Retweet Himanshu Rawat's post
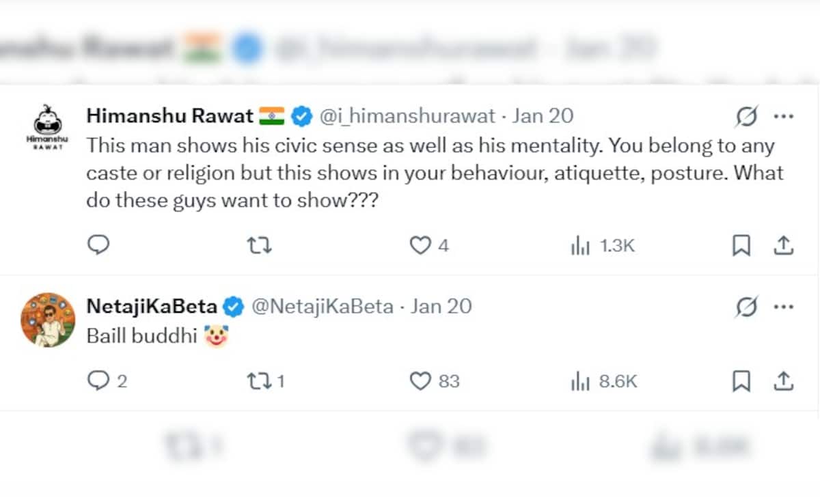Viewport: 820px width, 504px height. click(x=258, y=244)
